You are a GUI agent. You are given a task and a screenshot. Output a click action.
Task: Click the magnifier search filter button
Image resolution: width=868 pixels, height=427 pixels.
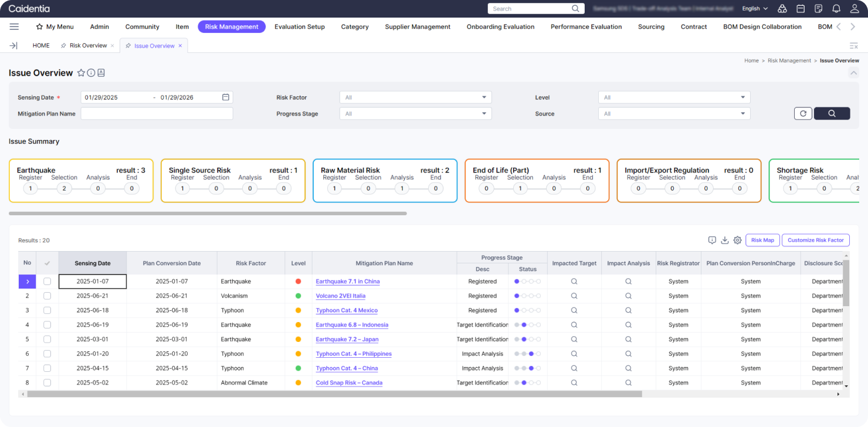[x=832, y=114]
